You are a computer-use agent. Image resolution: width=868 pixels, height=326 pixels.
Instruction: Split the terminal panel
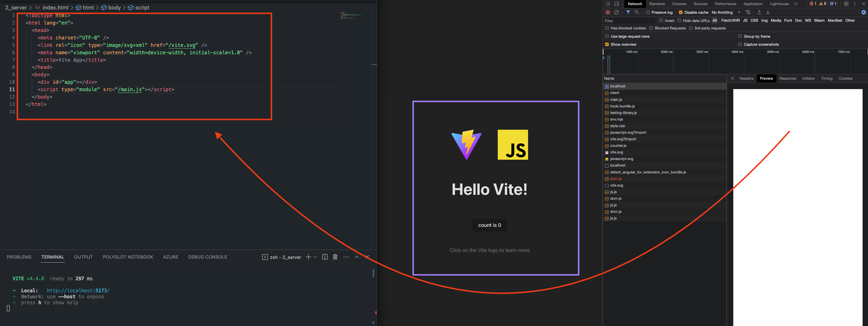pyautogui.click(x=325, y=257)
